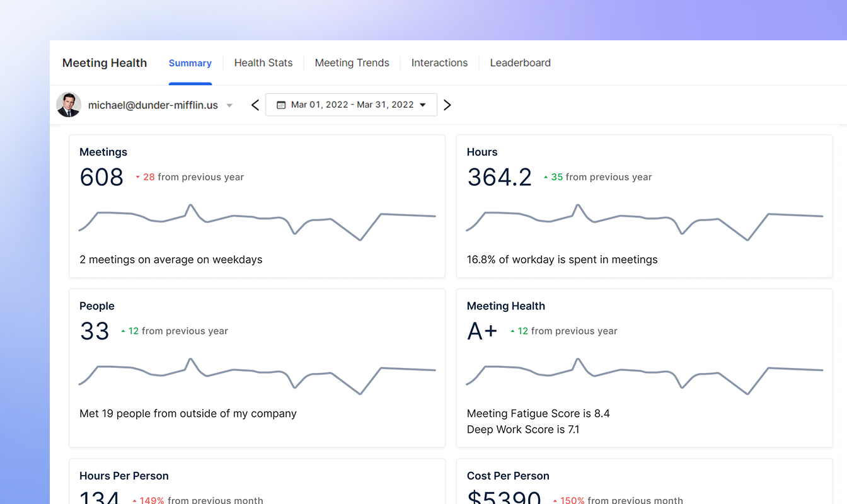This screenshot has width=847, height=504.
Task: Click Michael's profile avatar
Action: coord(68,105)
